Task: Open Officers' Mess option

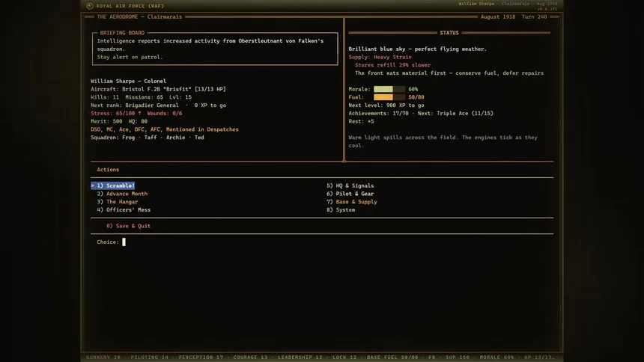Action: (x=124, y=209)
